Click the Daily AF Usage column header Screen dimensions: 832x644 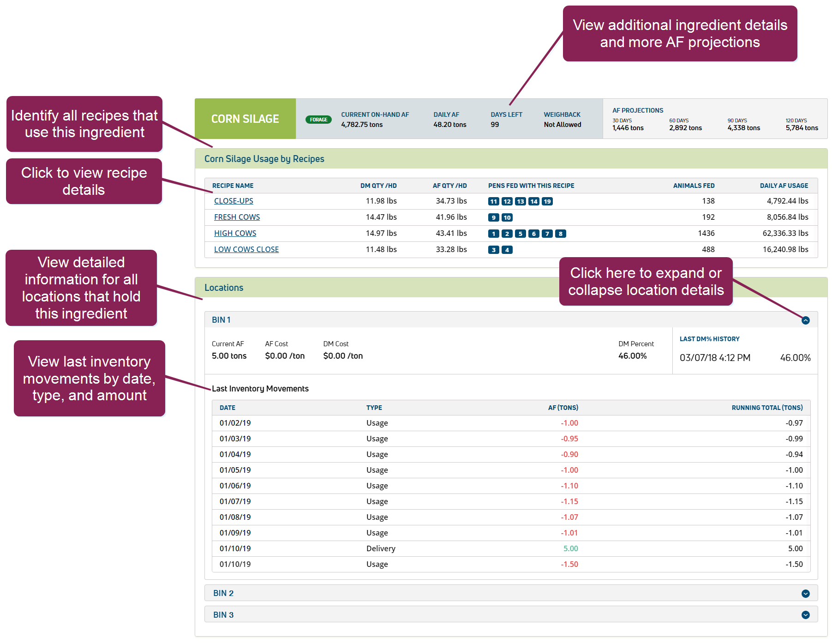pos(784,186)
